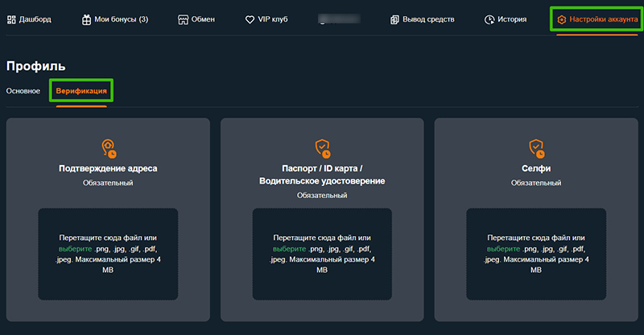Click the История clock icon
The height and width of the screenshot is (335, 644).
coord(489,19)
